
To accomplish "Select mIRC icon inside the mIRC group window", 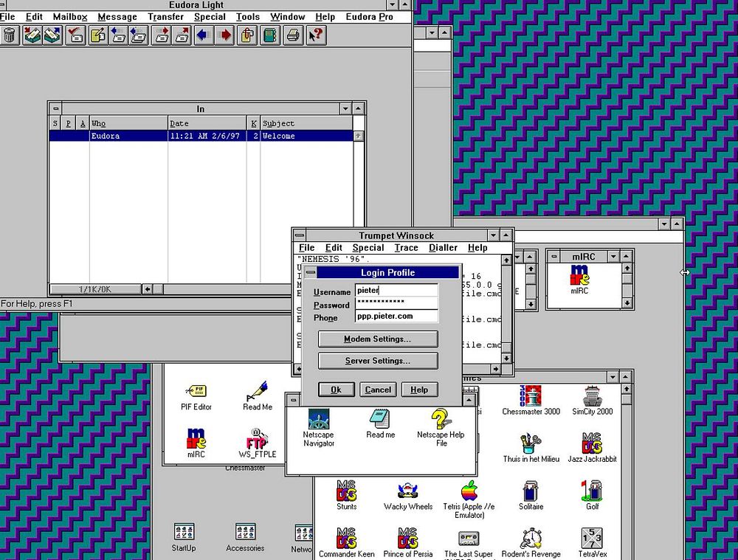I will tap(579, 280).
